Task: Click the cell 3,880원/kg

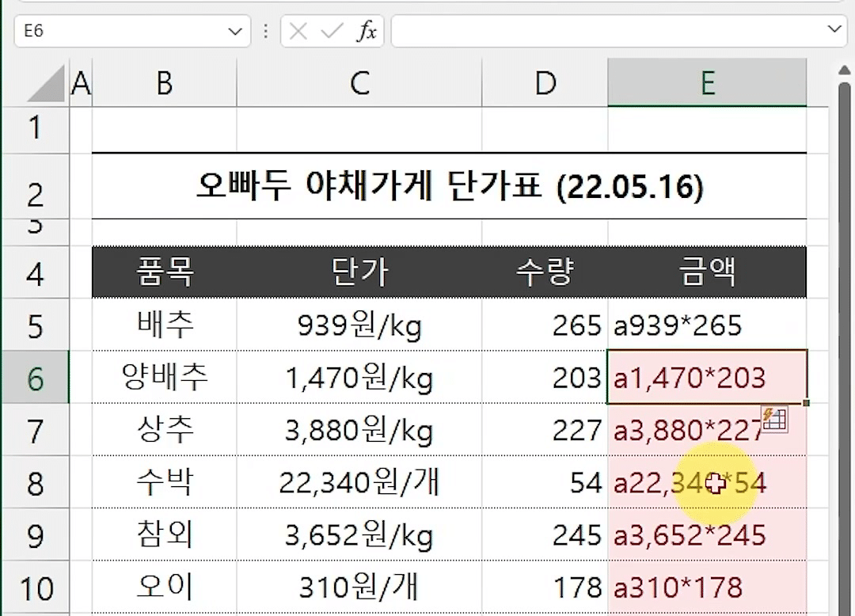Action: tap(359, 430)
